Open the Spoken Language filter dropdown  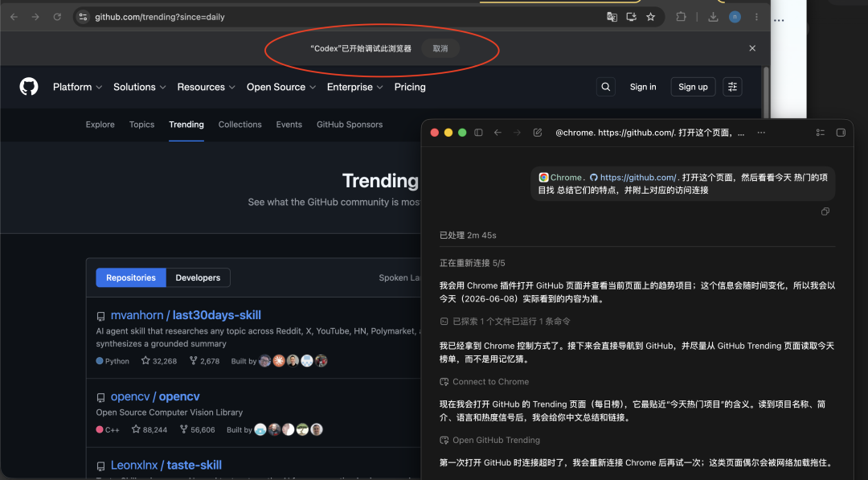pyautogui.click(x=399, y=278)
